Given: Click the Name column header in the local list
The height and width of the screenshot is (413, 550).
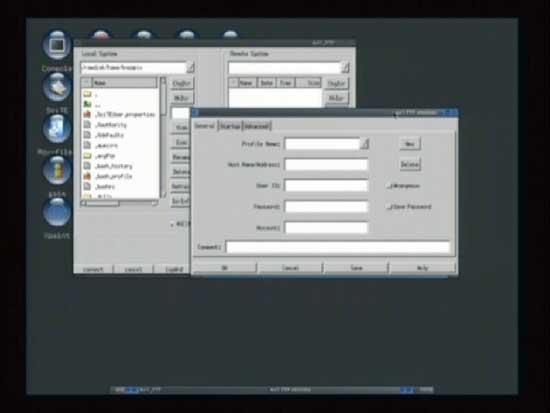Looking at the screenshot, I should point(124,83).
